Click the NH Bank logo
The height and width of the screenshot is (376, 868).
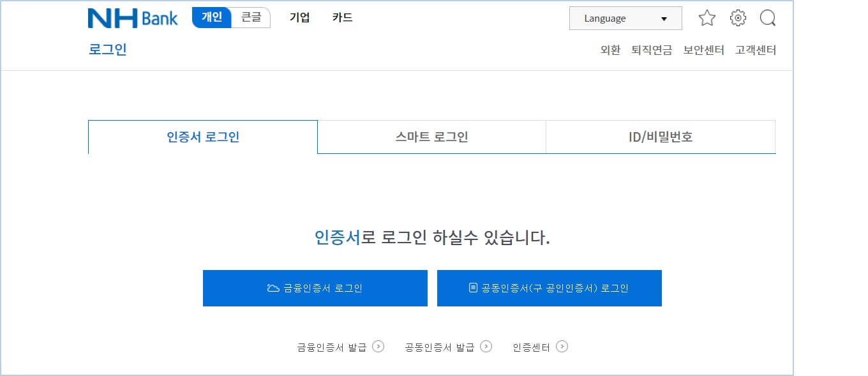[132, 17]
